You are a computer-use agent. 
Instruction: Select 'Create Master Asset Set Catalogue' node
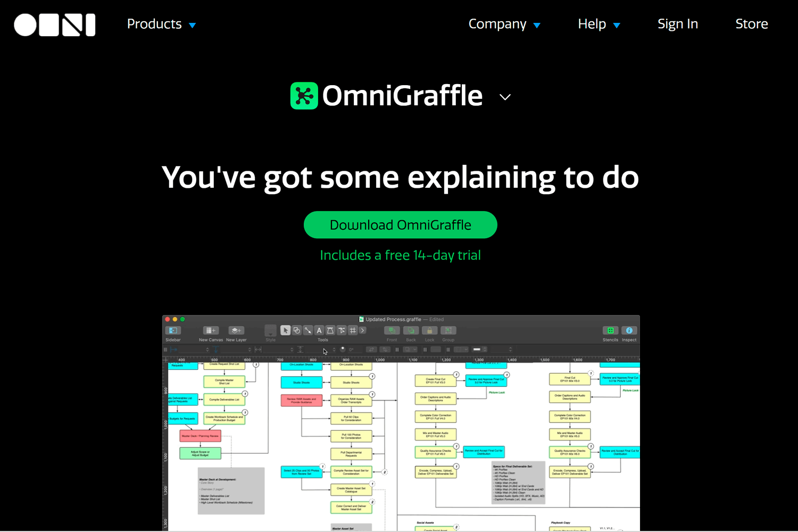coord(351,489)
